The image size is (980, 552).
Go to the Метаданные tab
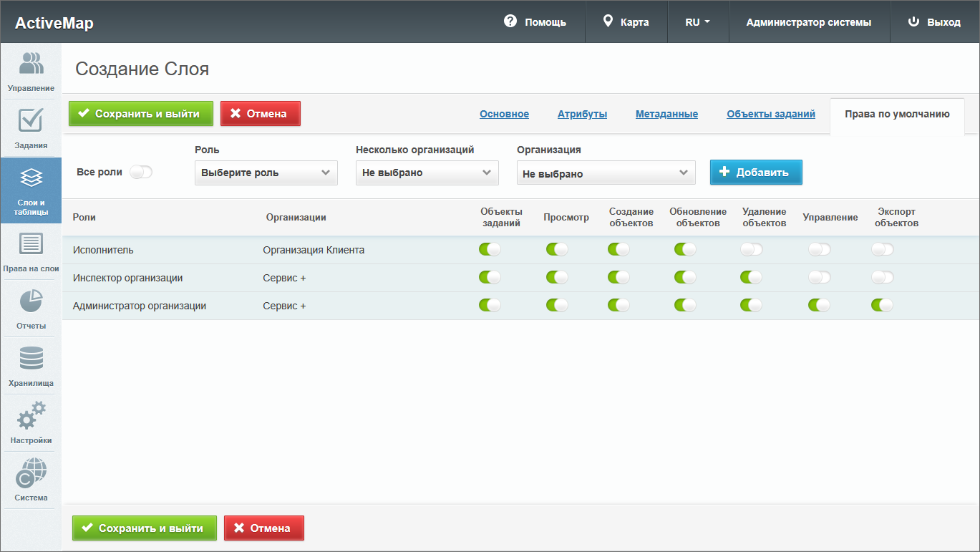pyautogui.click(x=666, y=114)
